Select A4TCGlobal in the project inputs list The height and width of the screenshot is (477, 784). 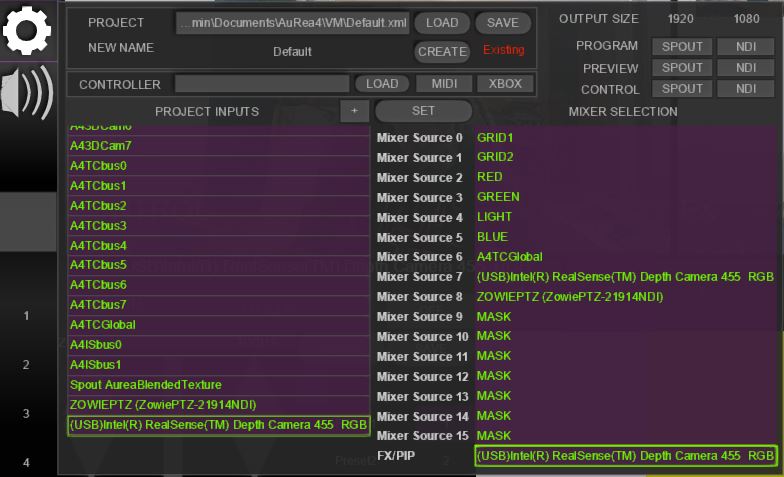(x=218, y=325)
